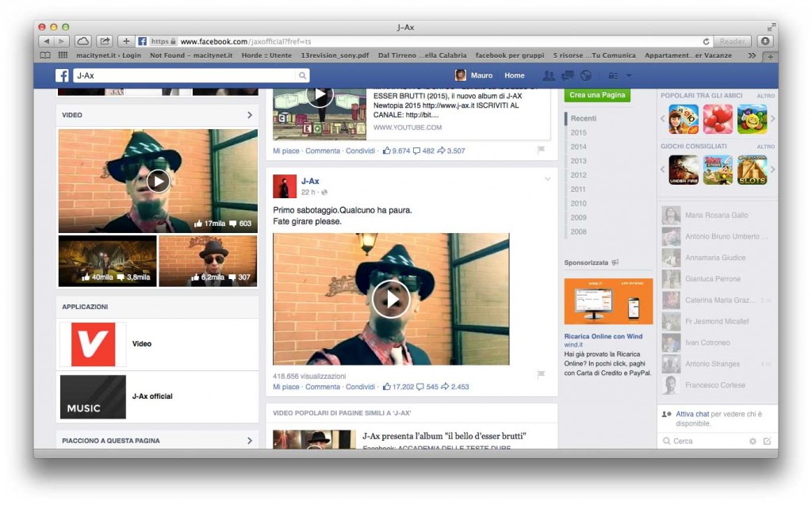The width and height of the screenshot is (812, 505).
Task: Open the iCloud tabs button
Action: (x=82, y=41)
